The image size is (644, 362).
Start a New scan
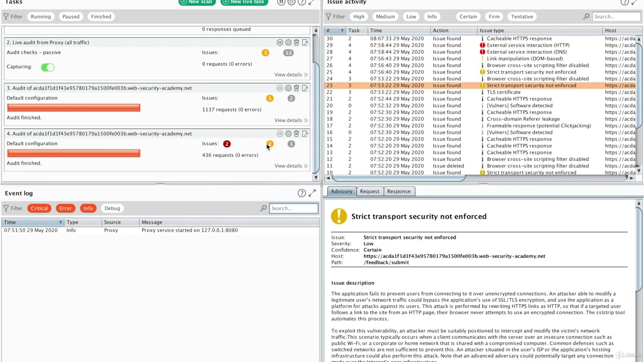[197, 2]
